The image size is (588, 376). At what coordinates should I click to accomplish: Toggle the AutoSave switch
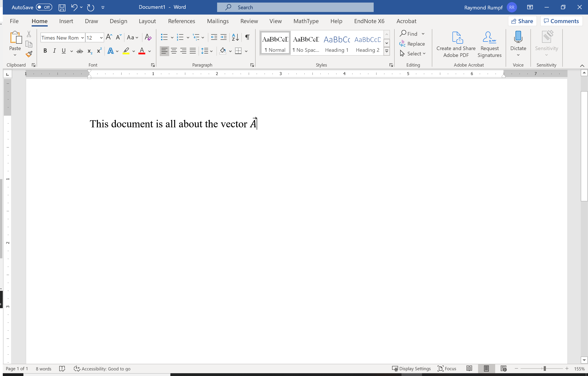44,7
